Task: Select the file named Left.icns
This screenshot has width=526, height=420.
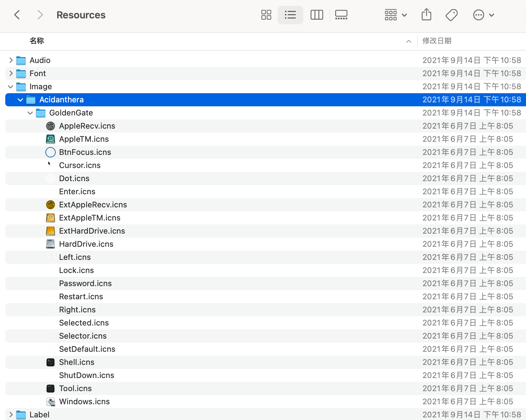Action: pos(75,257)
